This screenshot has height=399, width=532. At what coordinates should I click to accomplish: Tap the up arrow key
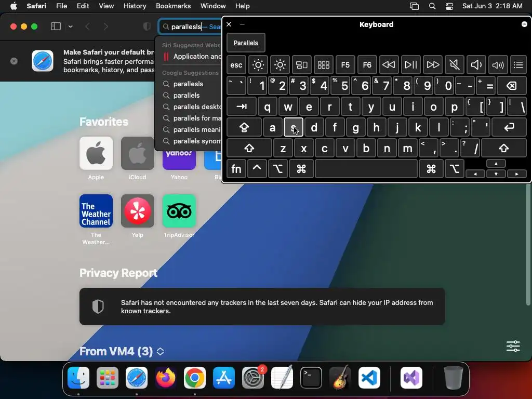click(x=496, y=164)
